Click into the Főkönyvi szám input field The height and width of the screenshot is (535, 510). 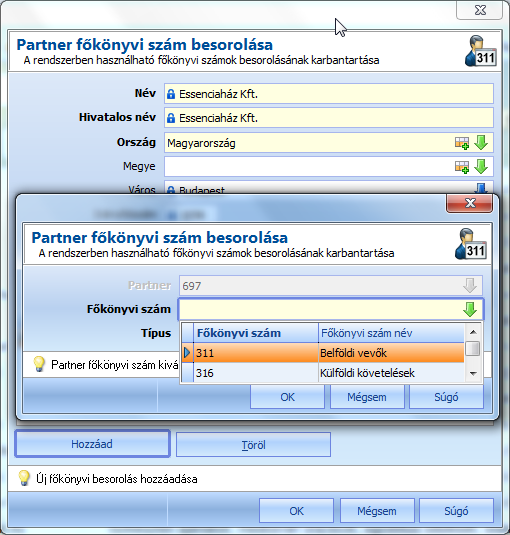(321, 309)
